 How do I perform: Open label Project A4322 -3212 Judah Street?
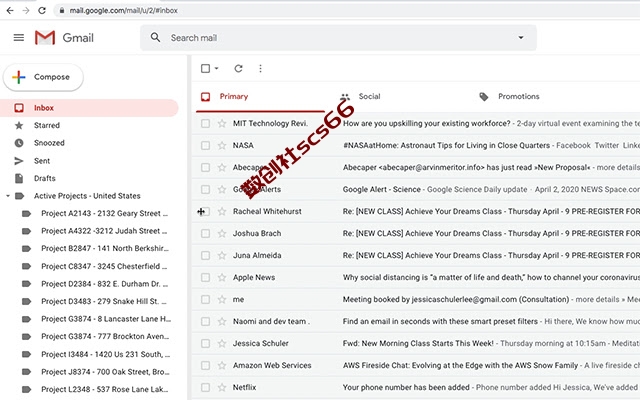coord(104,231)
